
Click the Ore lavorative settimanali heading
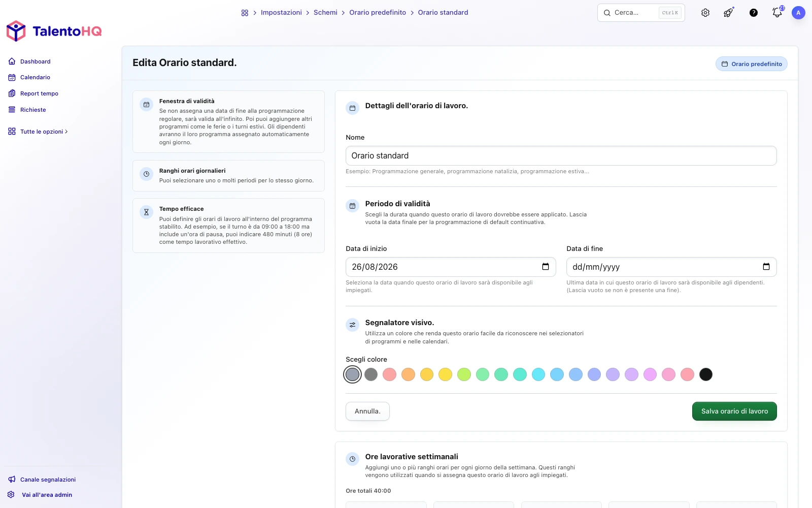pos(412,457)
